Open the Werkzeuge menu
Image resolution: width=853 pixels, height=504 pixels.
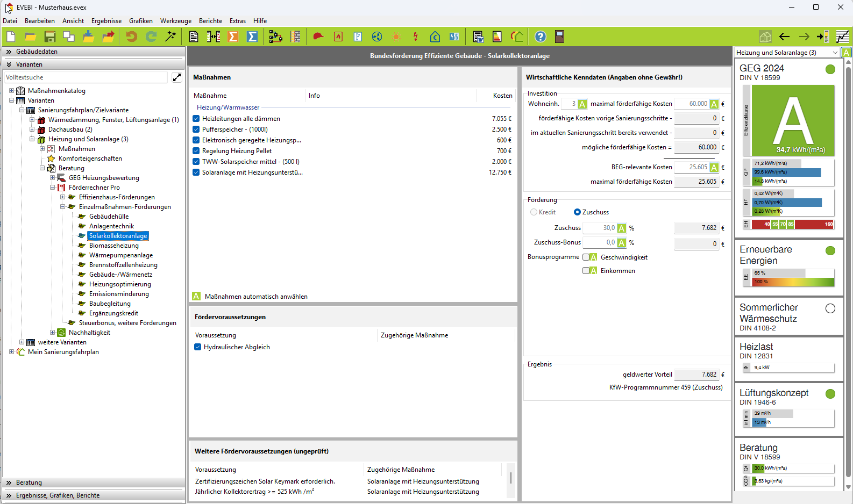tap(175, 21)
